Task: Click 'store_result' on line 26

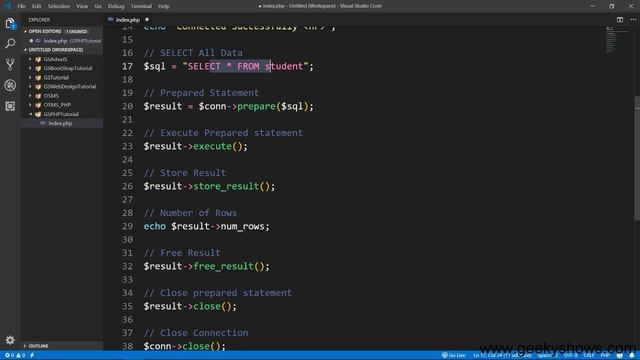Action: click(226, 186)
